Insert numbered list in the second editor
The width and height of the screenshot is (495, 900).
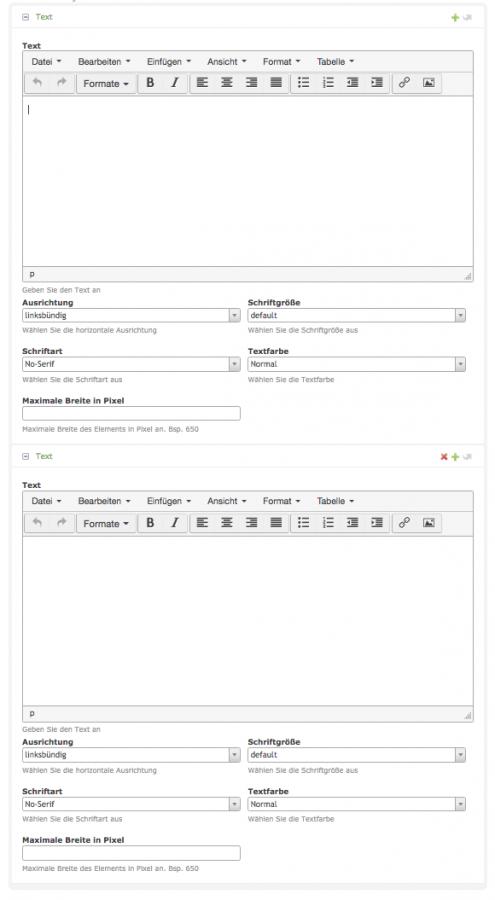tap(328, 522)
